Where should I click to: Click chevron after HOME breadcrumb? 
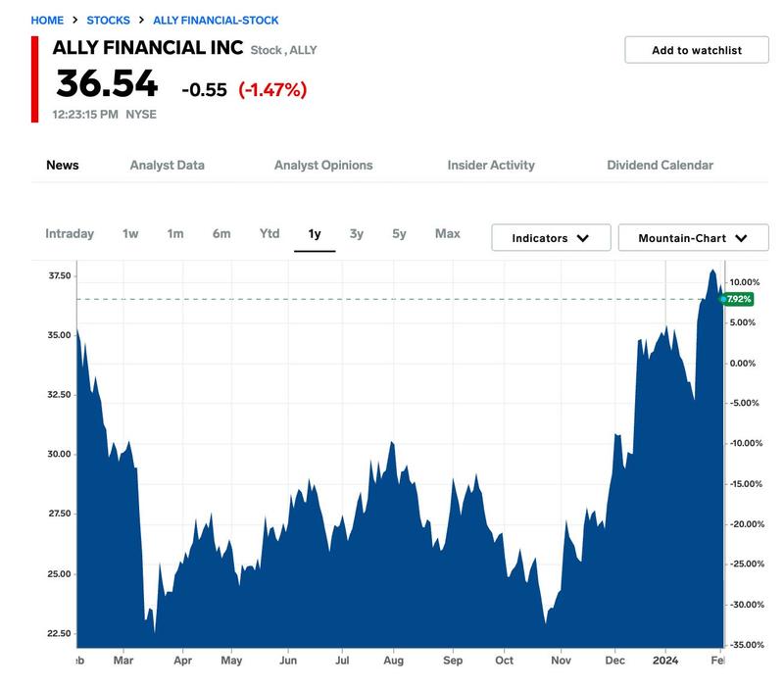click(x=75, y=20)
